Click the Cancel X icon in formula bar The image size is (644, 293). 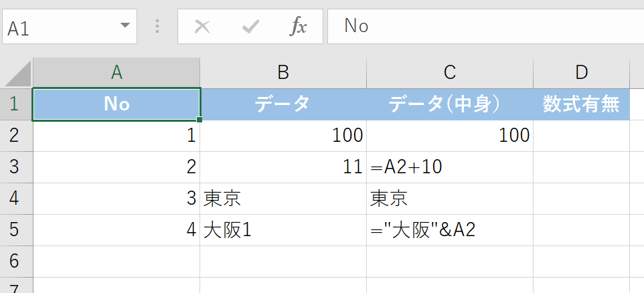[202, 26]
